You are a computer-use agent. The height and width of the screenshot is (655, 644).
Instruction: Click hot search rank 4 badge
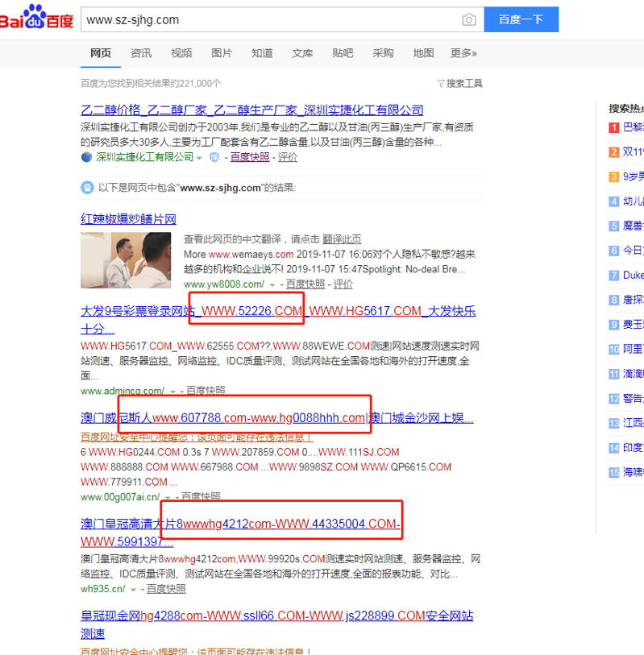click(613, 201)
